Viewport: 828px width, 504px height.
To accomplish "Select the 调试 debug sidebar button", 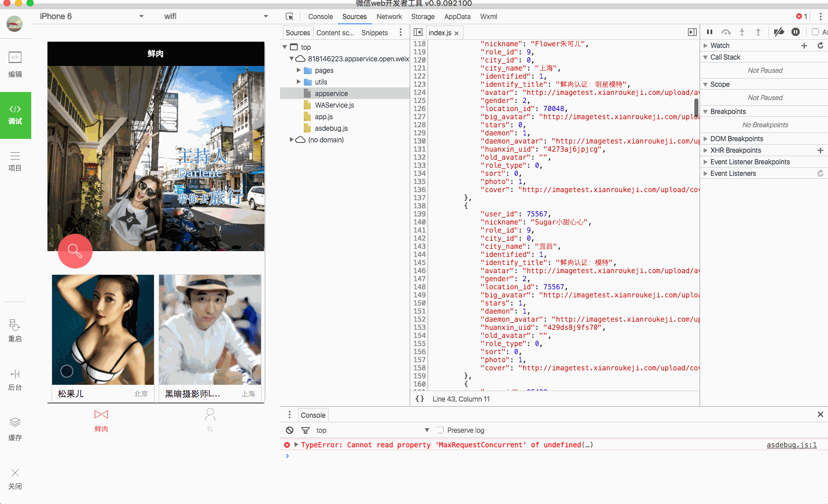I will click(16, 115).
